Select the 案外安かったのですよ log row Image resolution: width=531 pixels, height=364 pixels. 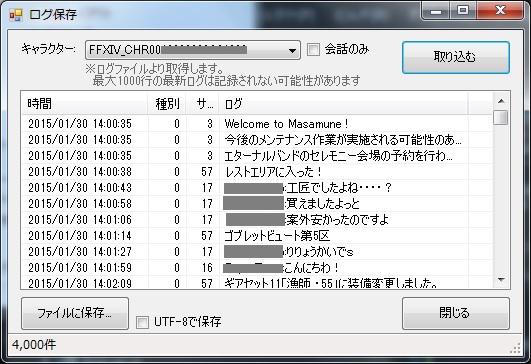click(x=257, y=220)
